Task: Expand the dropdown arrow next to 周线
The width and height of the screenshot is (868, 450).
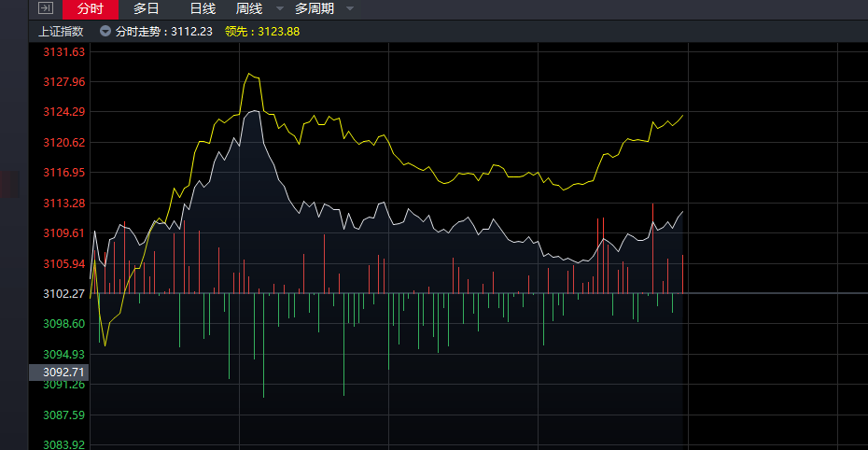Action: click(280, 8)
